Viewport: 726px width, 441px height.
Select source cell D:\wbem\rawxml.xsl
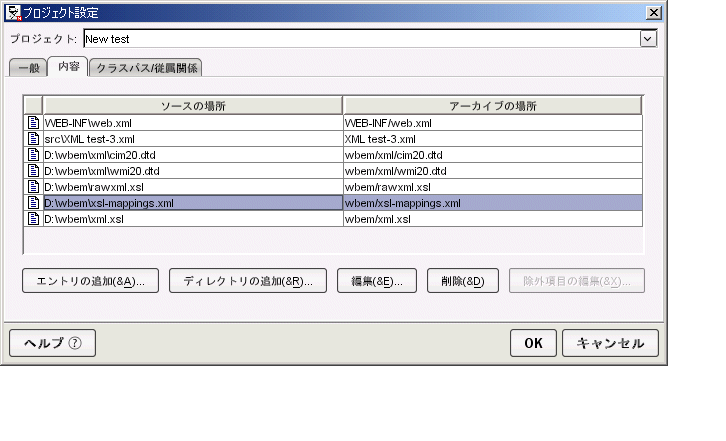[193, 187]
